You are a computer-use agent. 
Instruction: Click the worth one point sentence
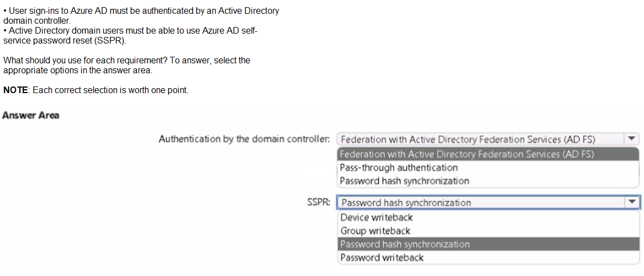pos(110,90)
